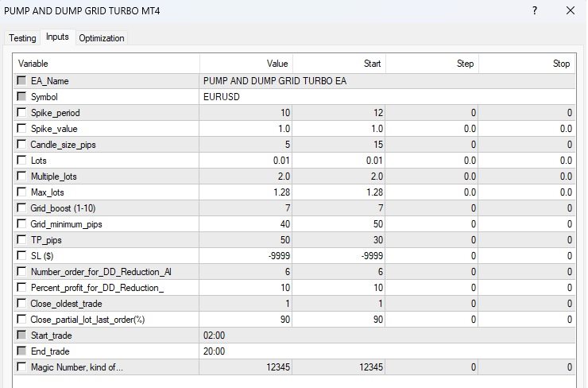Click the TP_pips stop cell
The width and height of the screenshot is (588, 388).
click(527, 240)
